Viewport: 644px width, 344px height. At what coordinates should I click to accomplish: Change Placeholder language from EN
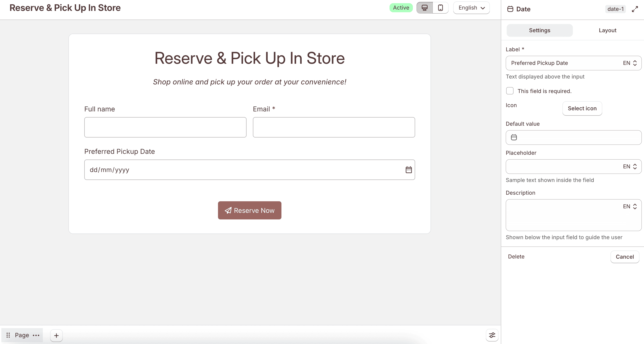[630, 167]
